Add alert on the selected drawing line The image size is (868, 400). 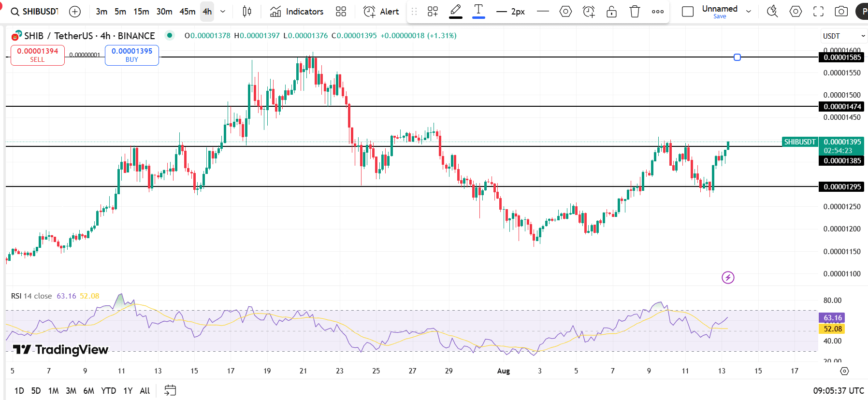[x=589, y=12]
